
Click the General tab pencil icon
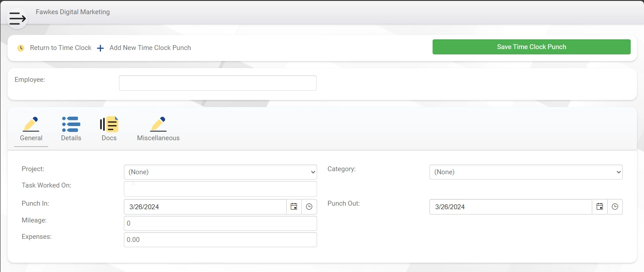(x=31, y=124)
